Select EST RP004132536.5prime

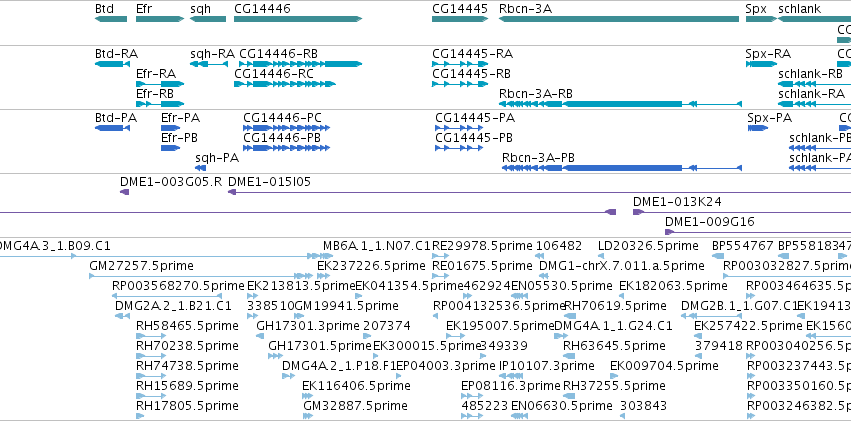[436, 316]
